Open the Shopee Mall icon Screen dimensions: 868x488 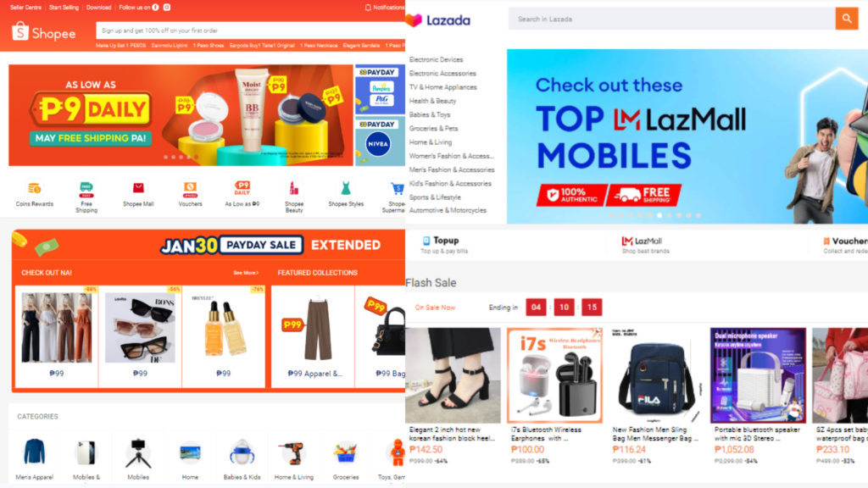point(138,189)
